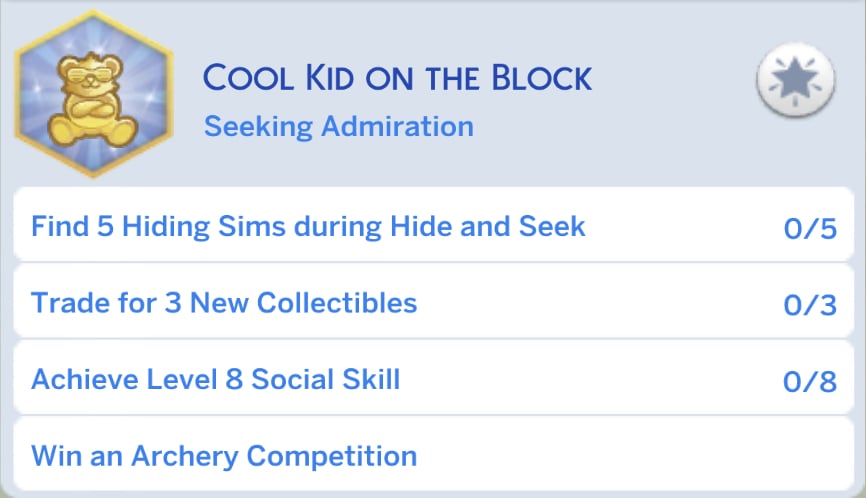The height and width of the screenshot is (498, 866).
Task: Select the Find 5 Hiding Sims goal
Action: [x=308, y=226]
